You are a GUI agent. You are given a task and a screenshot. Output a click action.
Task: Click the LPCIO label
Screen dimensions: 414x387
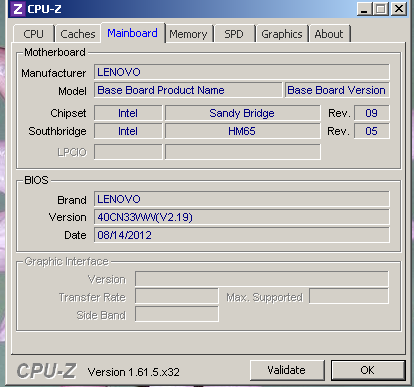pyautogui.click(x=72, y=152)
